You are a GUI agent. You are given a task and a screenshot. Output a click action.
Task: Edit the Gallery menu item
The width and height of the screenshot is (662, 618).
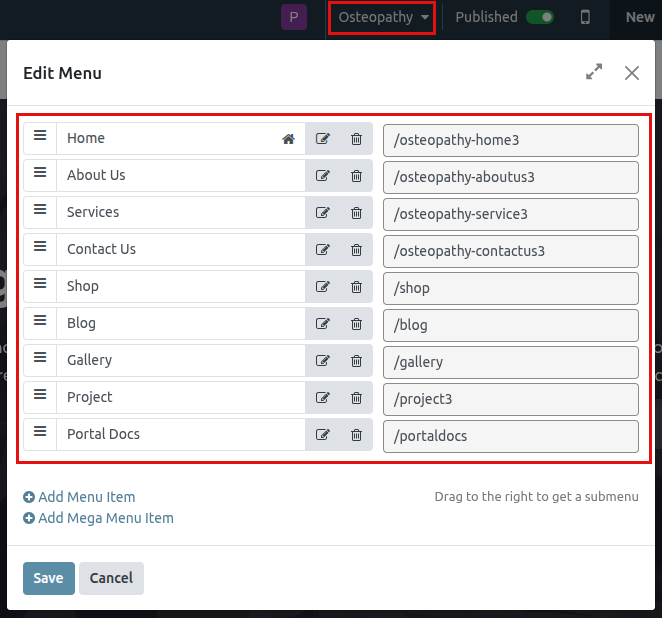322,361
